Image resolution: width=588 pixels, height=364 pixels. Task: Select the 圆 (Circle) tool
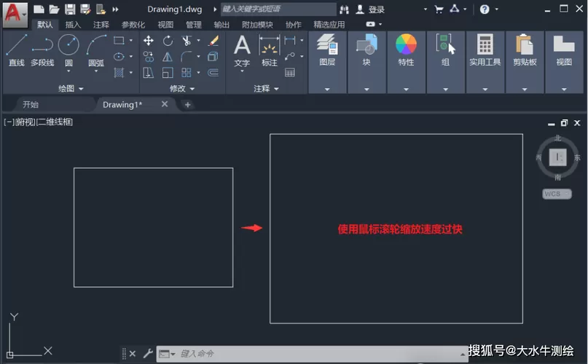[68, 50]
